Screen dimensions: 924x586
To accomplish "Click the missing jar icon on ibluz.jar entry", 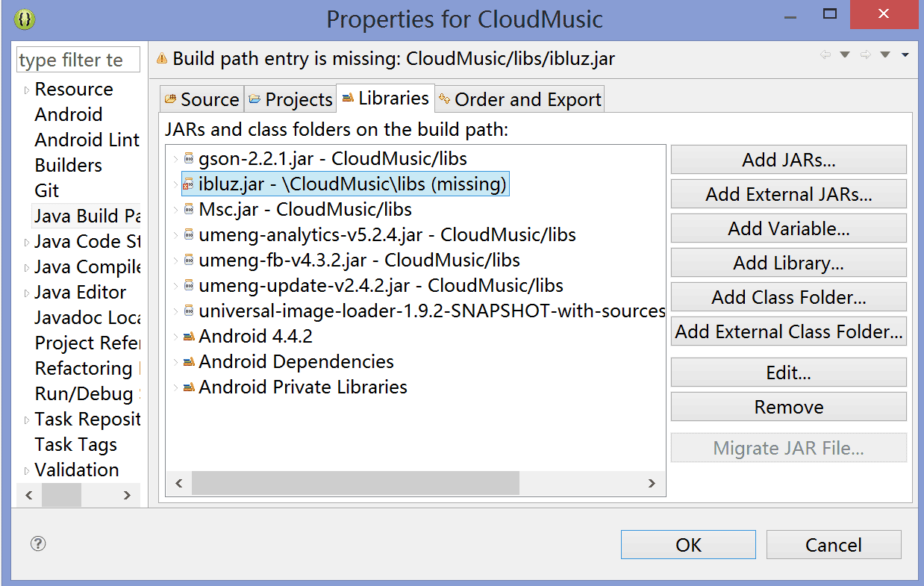I will point(190,184).
